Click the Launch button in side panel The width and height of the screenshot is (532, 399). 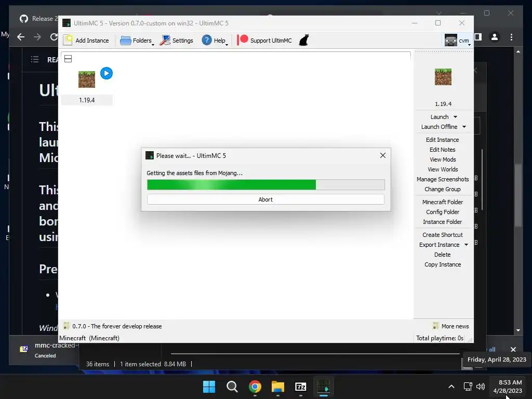440,117
